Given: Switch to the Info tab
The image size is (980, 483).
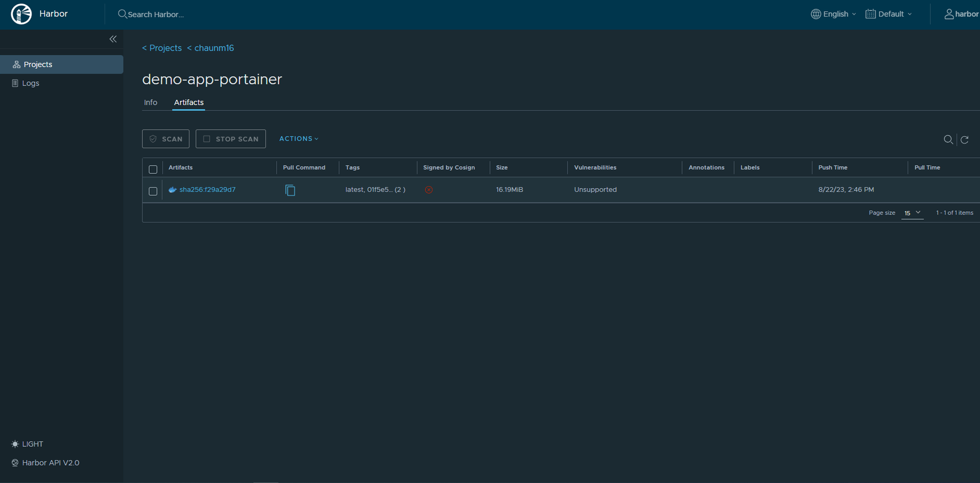Looking at the screenshot, I should (x=151, y=103).
